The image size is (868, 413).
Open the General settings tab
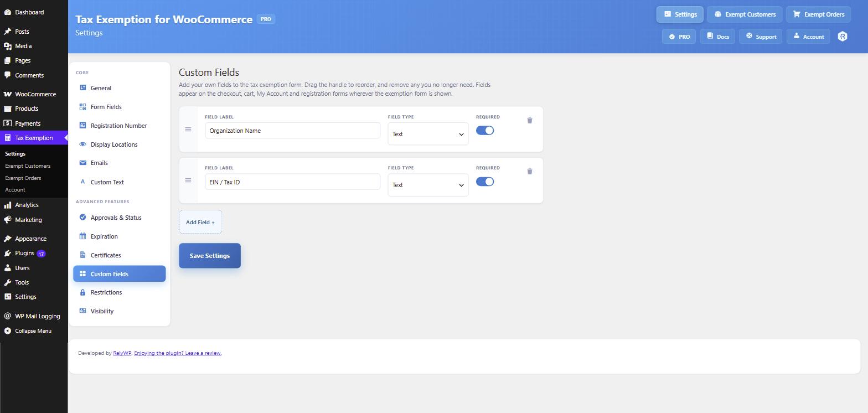[120, 88]
